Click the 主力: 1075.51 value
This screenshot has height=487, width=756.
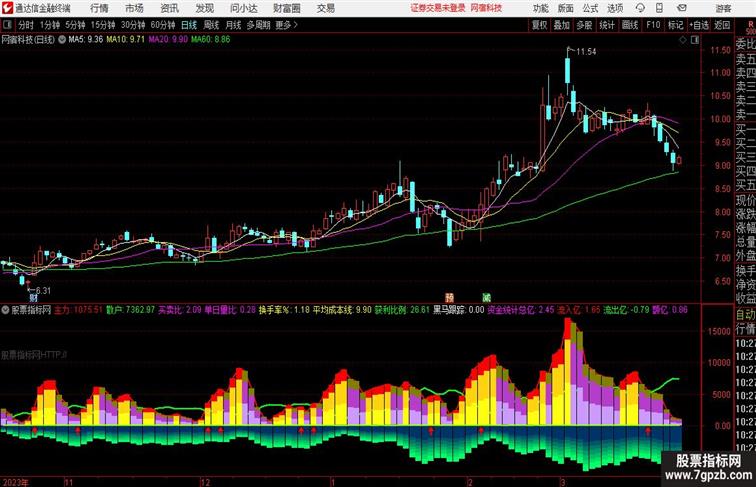[x=78, y=310]
